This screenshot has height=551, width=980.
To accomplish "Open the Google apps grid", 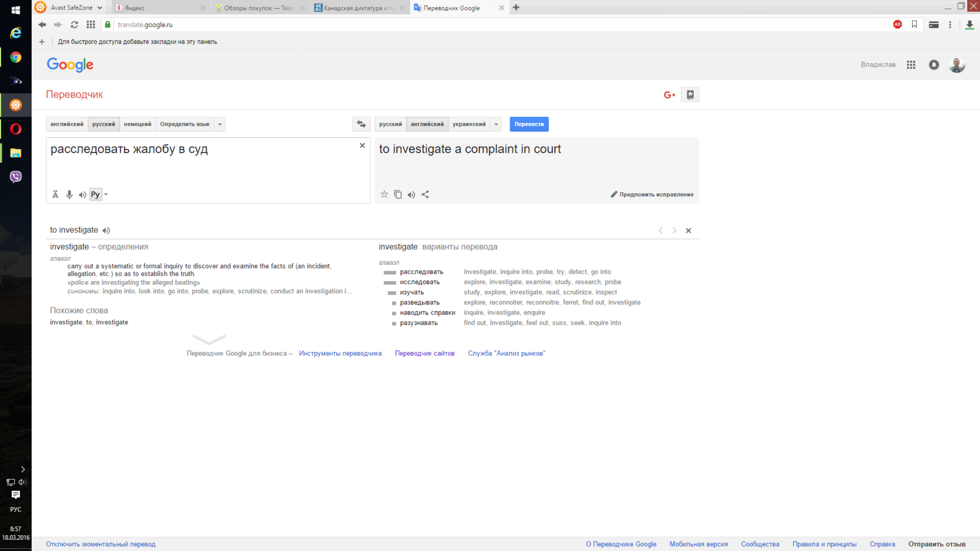I will 911,65.
